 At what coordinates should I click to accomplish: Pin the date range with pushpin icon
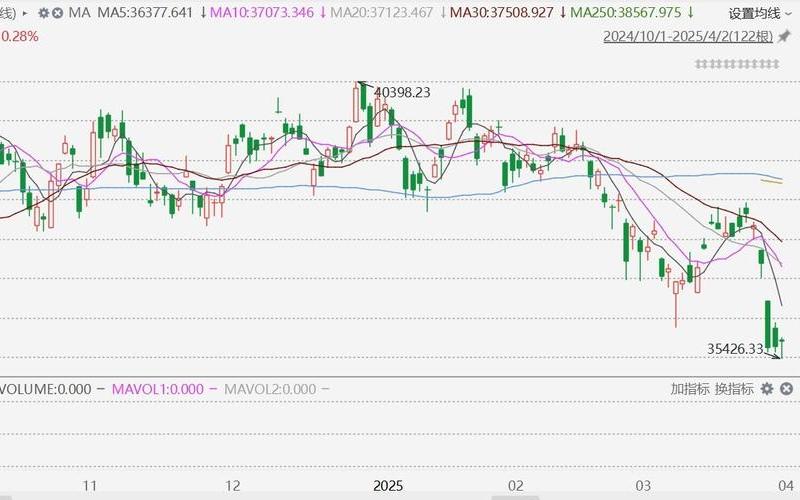[783, 37]
